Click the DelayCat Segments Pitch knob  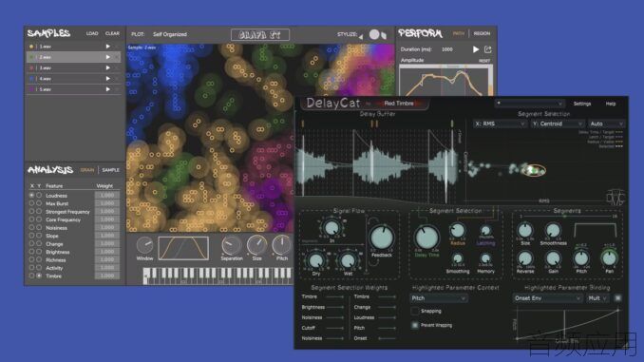(x=581, y=258)
